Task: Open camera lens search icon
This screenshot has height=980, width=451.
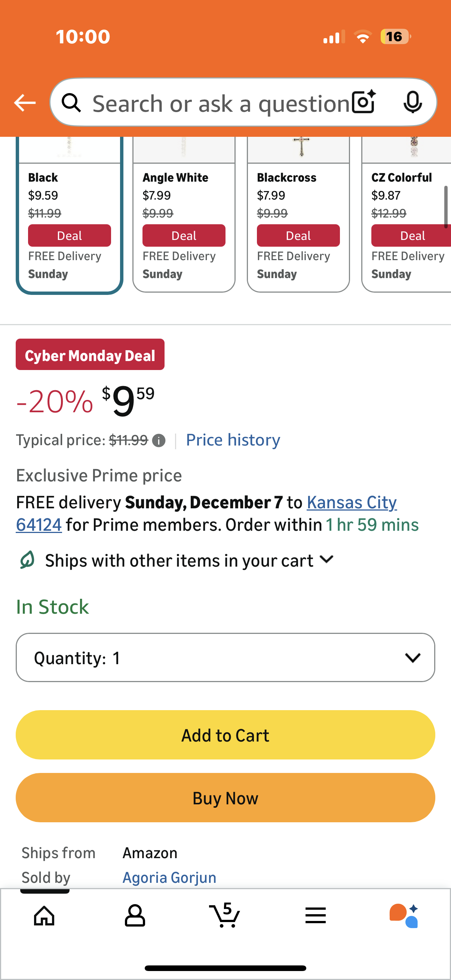Action: coord(364,102)
